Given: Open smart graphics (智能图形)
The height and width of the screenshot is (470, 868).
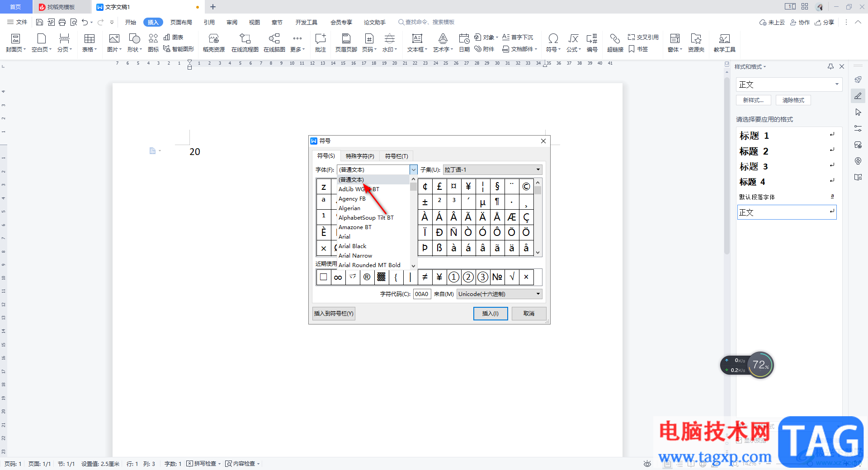Looking at the screenshot, I should tap(179, 49).
